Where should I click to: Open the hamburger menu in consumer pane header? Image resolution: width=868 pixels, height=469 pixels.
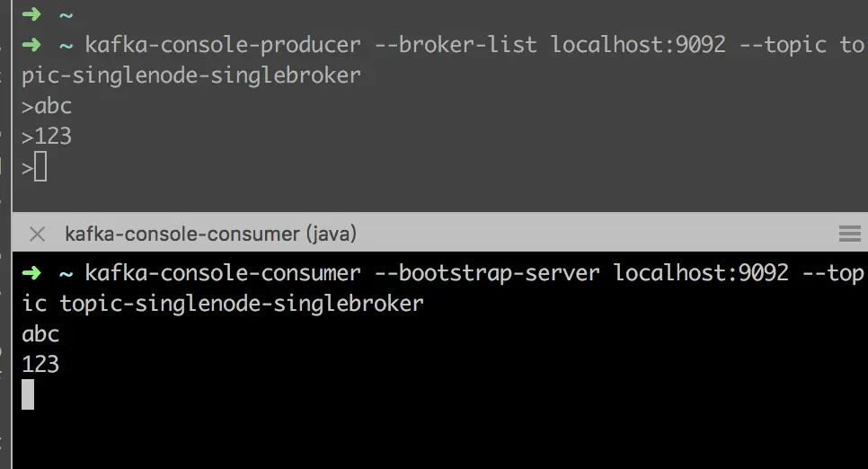pos(849,234)
